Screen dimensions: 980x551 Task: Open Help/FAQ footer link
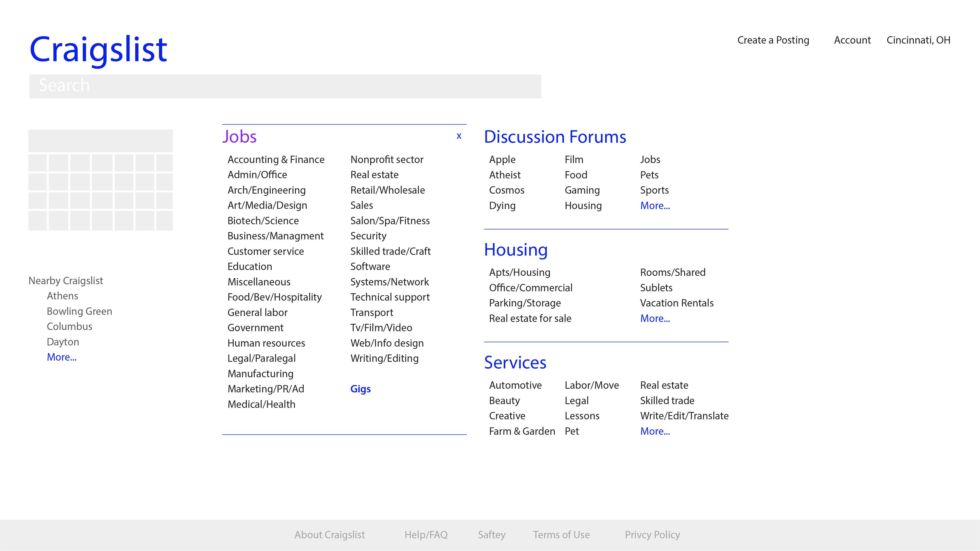click(x=426, y=535)
